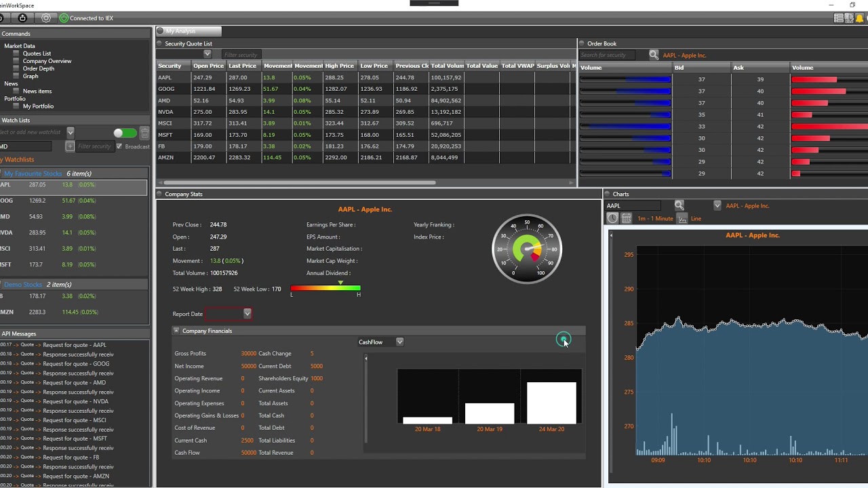Open the export/share toolbar icon
The image size is (868, 488).
(x=22, y=18)
